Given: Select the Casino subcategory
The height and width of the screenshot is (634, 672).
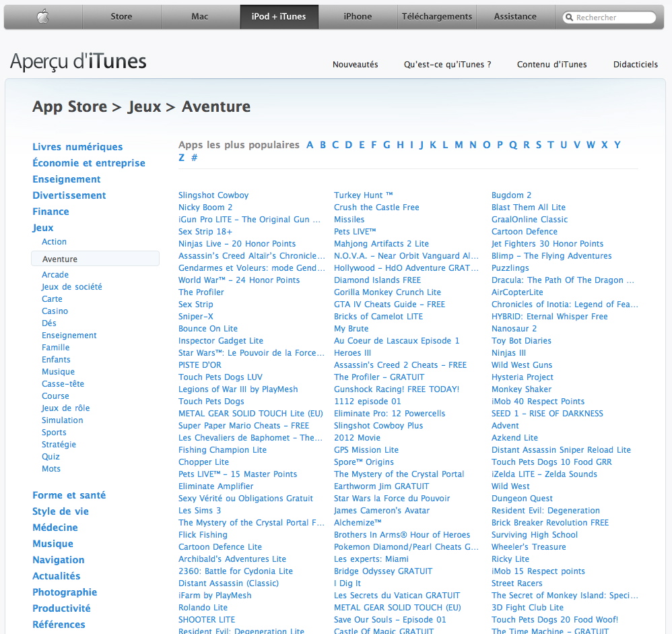Looking at the screenshot, I should point(55,311).
